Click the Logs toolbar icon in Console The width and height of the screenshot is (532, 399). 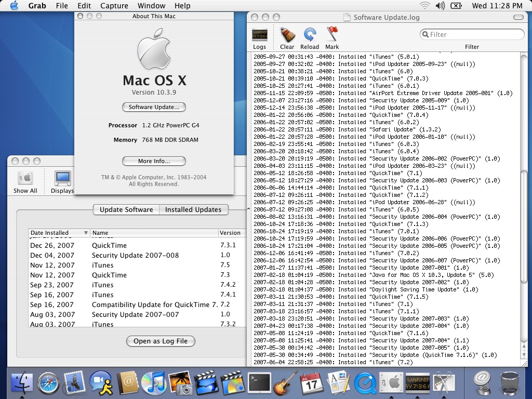coord(260,38)
